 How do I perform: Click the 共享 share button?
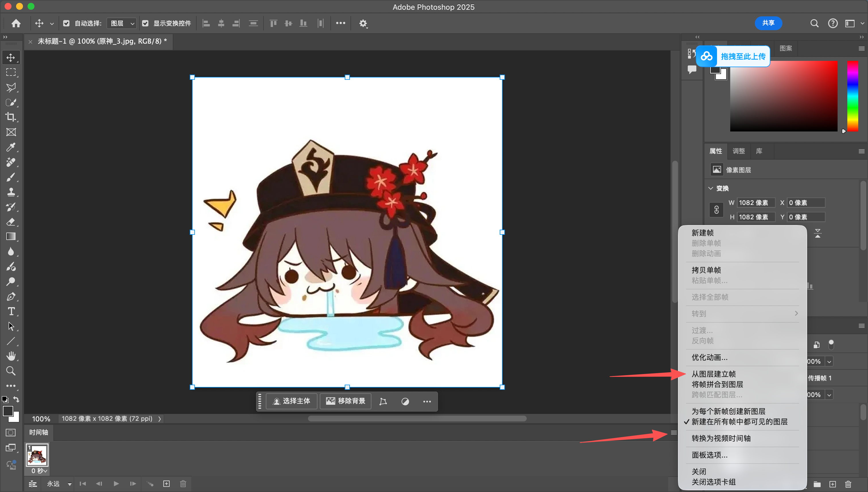click(x=768, y=23)
